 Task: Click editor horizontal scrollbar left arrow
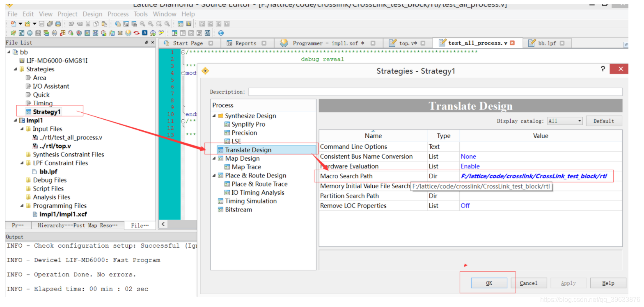point(163,224)
